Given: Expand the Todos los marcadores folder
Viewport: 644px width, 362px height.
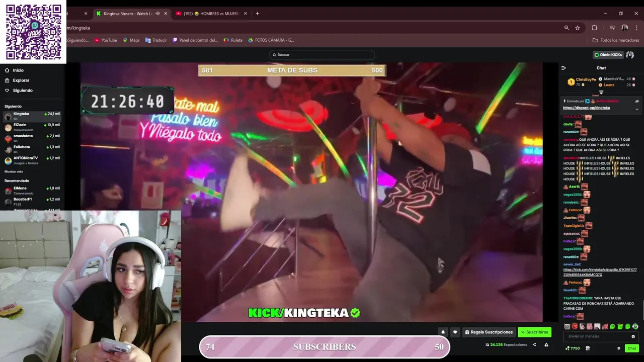Looking at the screenshot, I should coord(616,40).
